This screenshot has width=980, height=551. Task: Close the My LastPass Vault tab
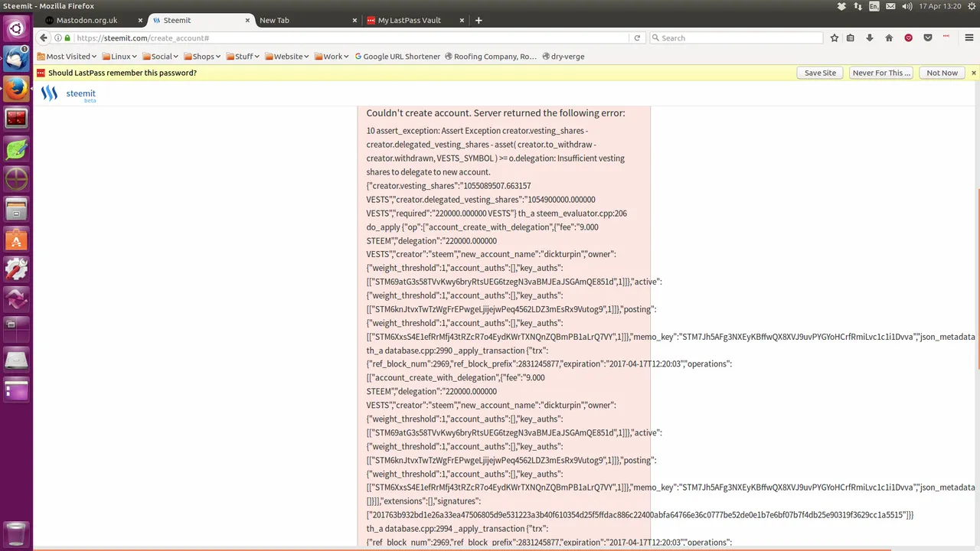tap(461, 20)
